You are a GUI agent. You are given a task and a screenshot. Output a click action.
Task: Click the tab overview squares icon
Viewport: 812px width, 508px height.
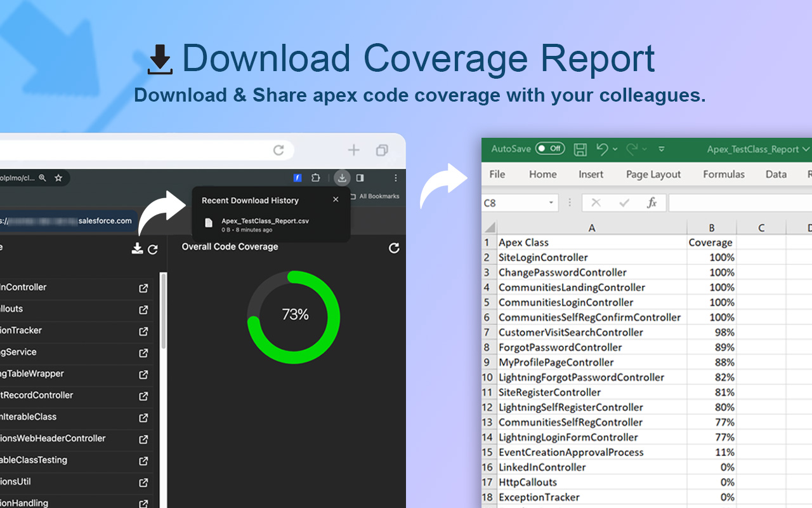(x=382, y=150)
